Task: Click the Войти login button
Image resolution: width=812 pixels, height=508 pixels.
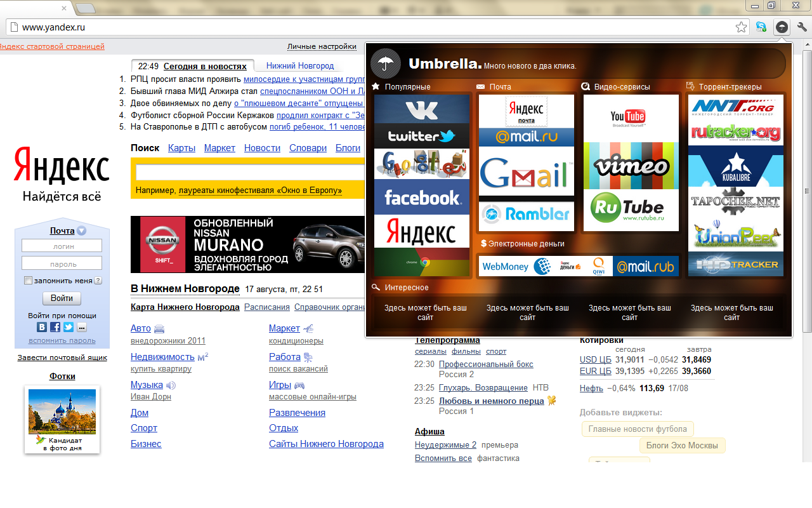Action: 62,298
